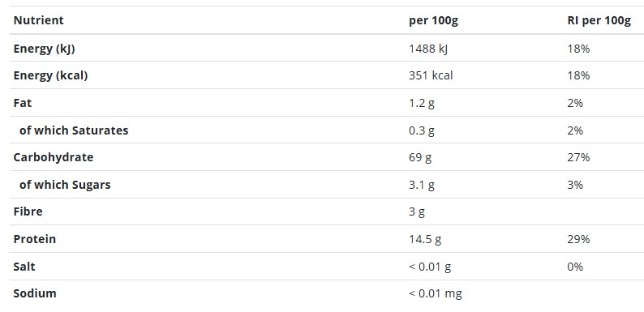The height and width of the screenshot is (312, 644).
Task: Select the 351 kcal value
Action: pos(431,76)
